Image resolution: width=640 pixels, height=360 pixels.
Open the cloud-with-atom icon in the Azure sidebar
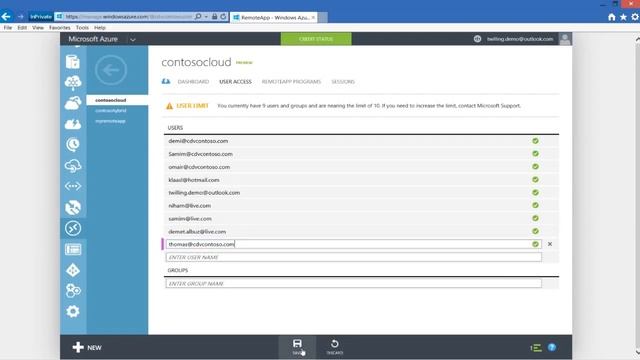(x=73, y=82)
